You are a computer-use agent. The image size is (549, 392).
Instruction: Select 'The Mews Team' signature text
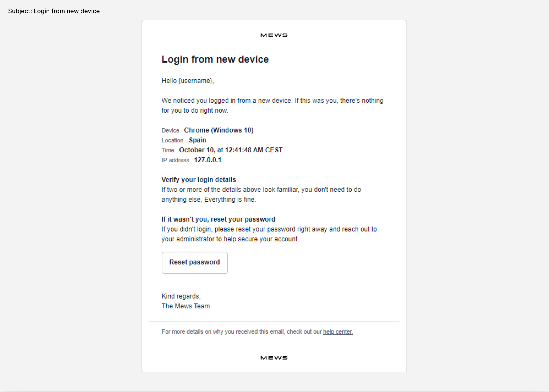coord(186,306)
